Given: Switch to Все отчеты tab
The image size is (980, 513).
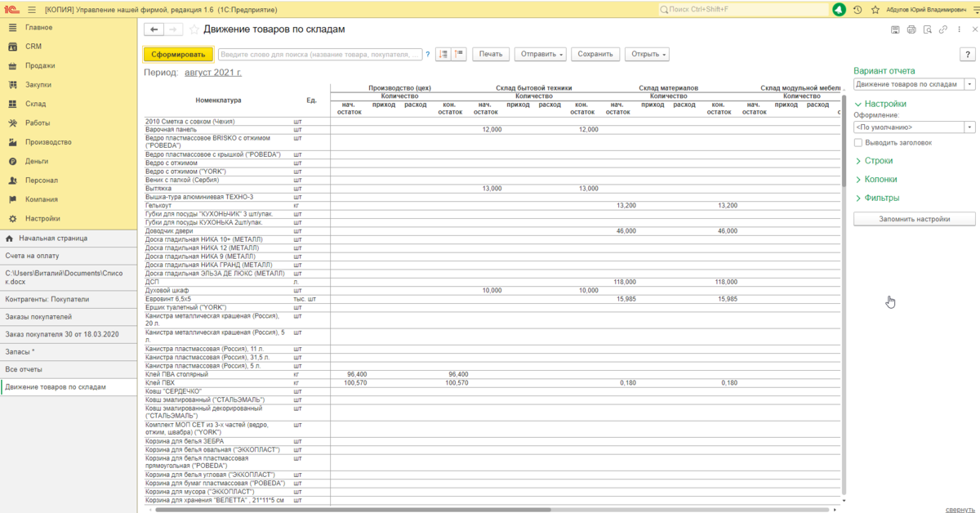Looking at the screenshot, I should (69, 369).
